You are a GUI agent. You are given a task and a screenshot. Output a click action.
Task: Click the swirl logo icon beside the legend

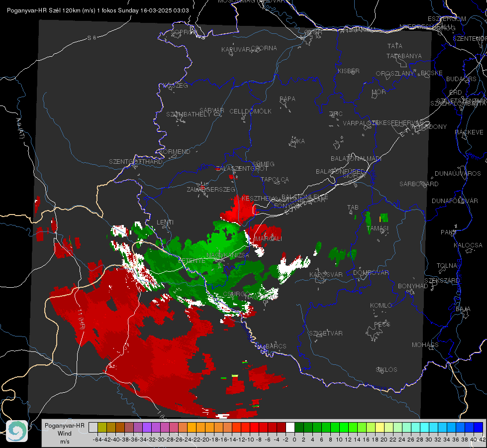17,431
